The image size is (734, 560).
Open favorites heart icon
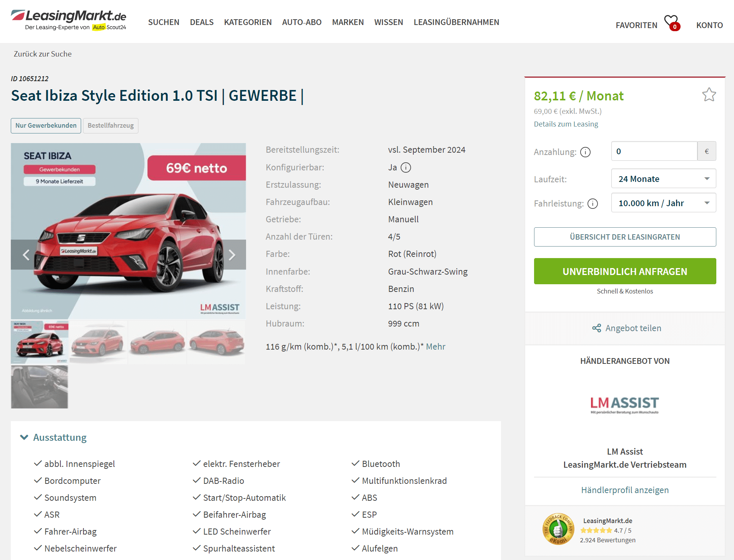click(x=672, y=22)
